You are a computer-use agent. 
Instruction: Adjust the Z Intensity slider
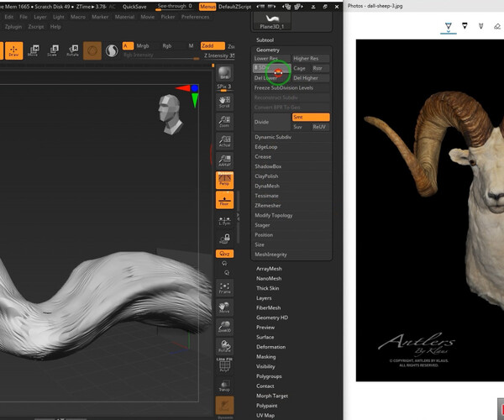click(x=218, y=56)
